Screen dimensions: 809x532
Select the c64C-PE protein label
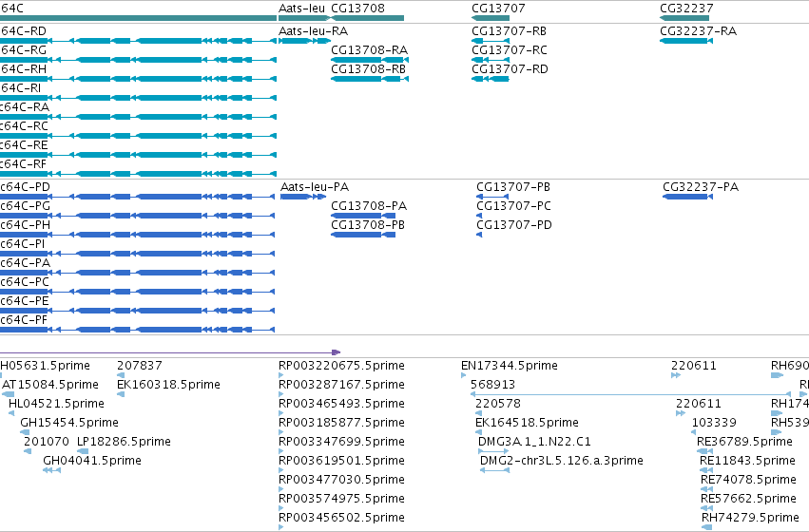pos(25,301)
